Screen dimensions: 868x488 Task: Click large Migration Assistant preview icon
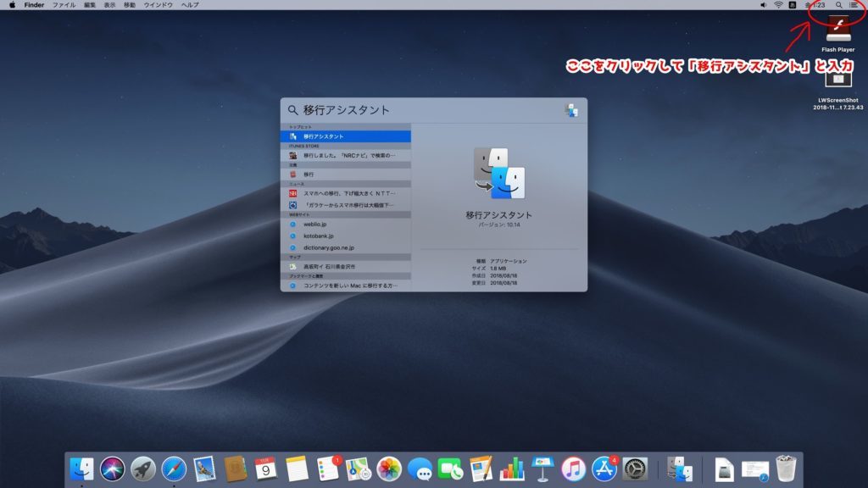(x=499, y=173)
